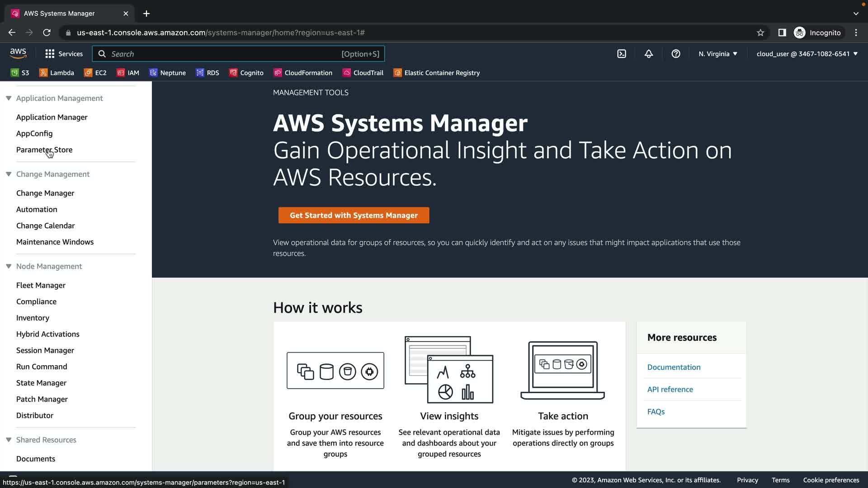This screenshot has width=868, height=488.
Task: Open the N. Virginia region dropdown
Action: [717, 54]
